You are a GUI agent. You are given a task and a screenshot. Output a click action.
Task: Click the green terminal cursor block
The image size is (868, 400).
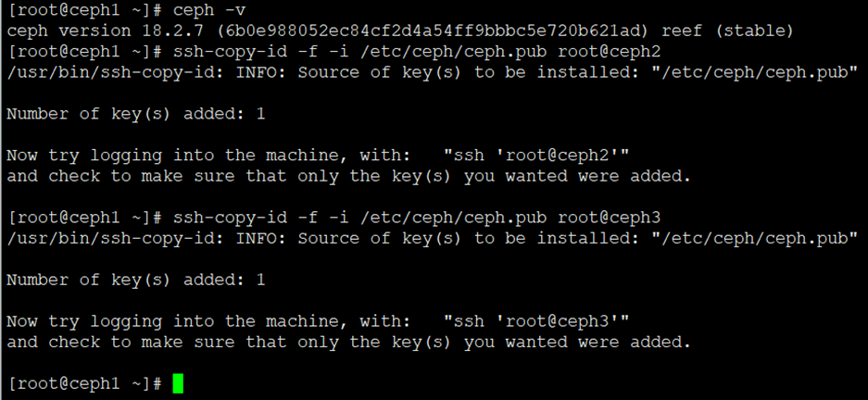(178, 383)
